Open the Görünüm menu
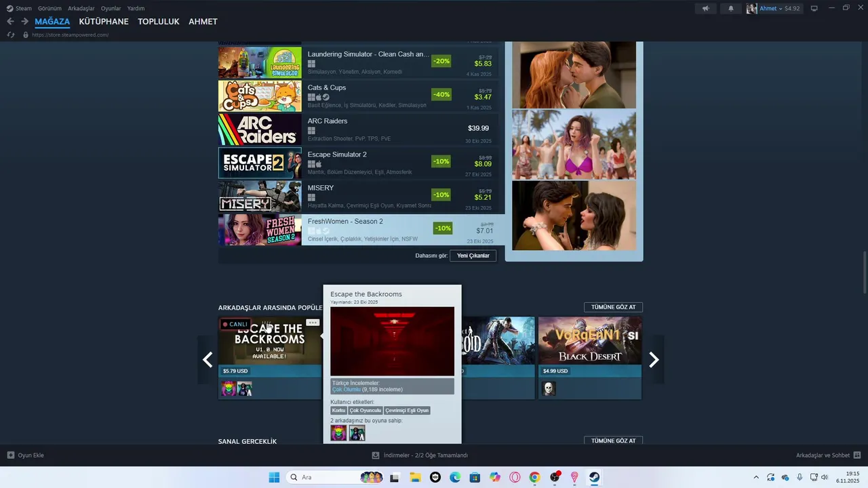Screen dimensions: 868x488 [50, 8]
